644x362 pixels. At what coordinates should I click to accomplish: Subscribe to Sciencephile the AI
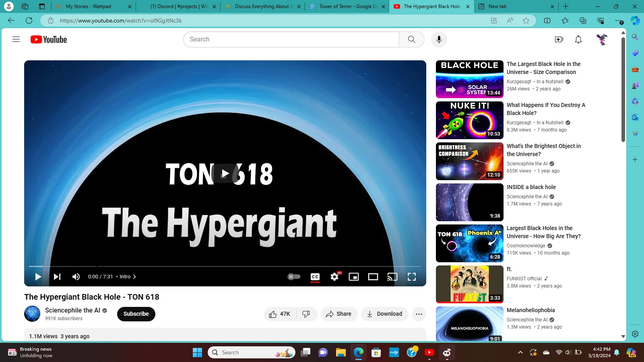coord(136,314)
